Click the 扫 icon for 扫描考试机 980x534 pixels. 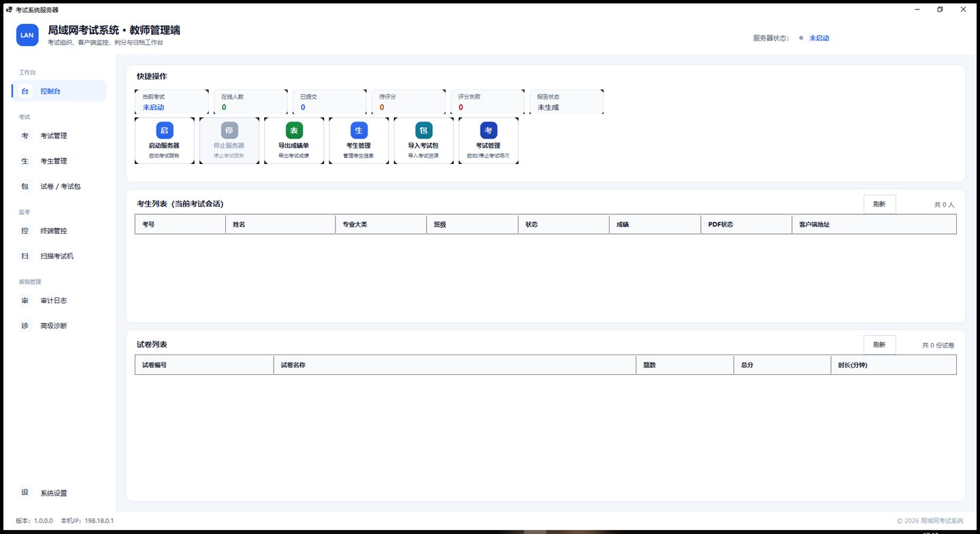tap(25, 256)
